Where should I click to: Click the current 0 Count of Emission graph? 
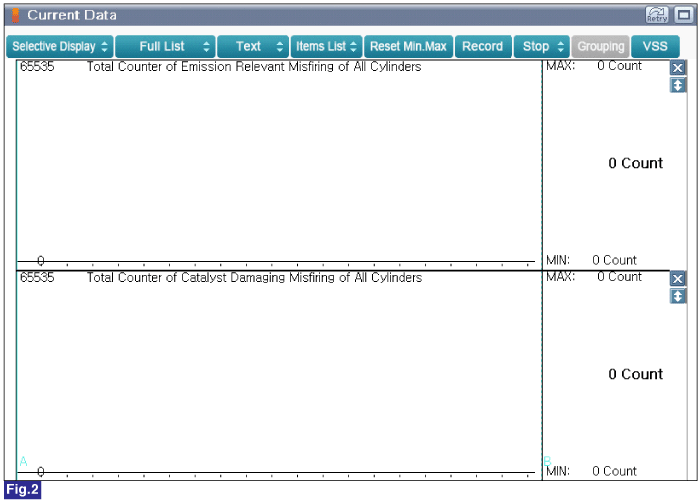(635, 163)
